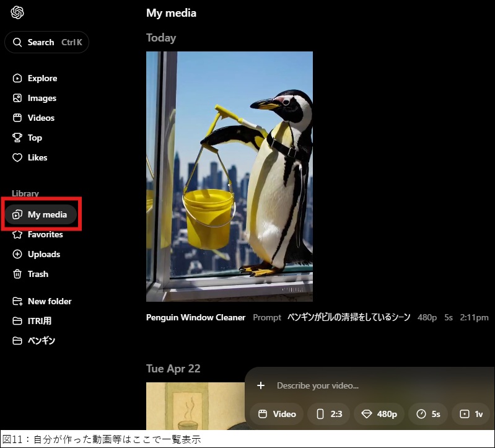This screenshot has height=448, width=495.
Task: Click the Search box
Action: coord(46,42)
